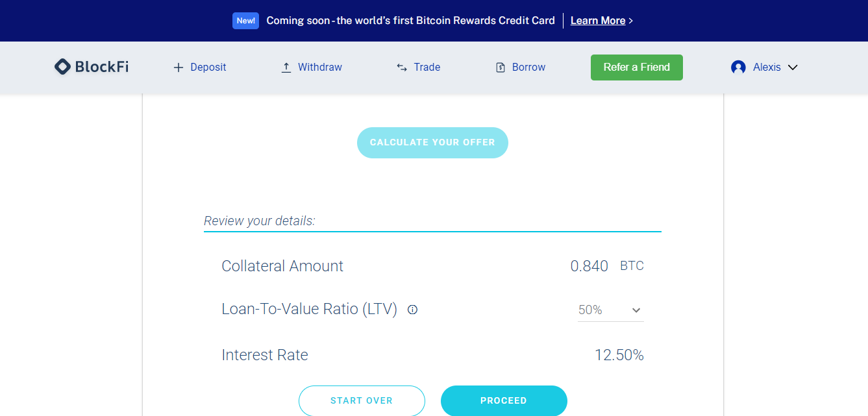Click the Alexis profile avatar icon
This screenshot has height=416, width=868.
[x=738, y=67]
